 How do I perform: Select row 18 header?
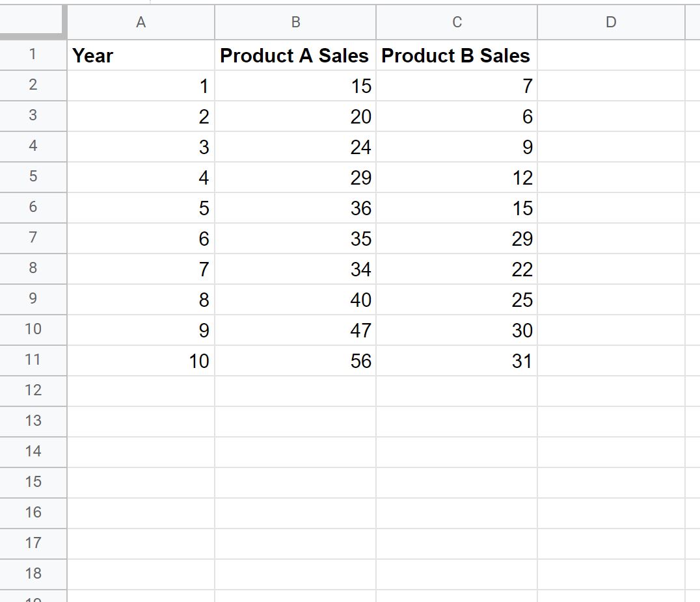click(x=33, y=574)
